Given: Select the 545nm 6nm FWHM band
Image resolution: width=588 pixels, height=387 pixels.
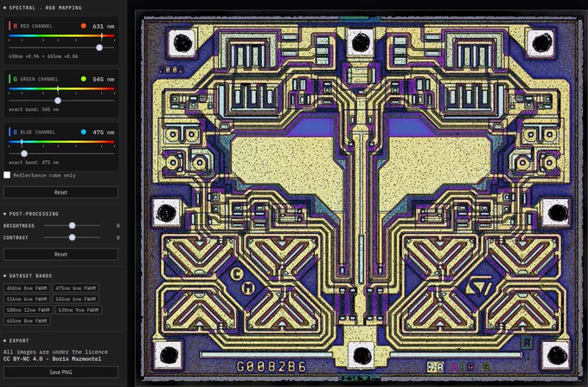Looking at the screenshot, I should [75, 300].
